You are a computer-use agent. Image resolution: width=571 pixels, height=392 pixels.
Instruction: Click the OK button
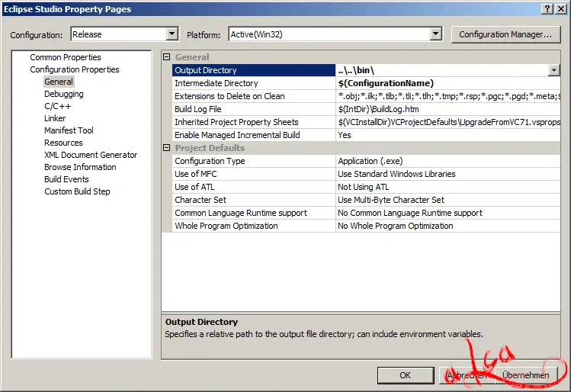click(406, 375)
